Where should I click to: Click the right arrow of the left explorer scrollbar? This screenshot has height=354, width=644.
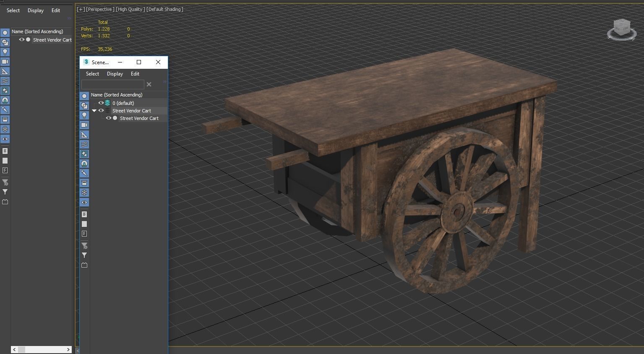coord(68,349)
